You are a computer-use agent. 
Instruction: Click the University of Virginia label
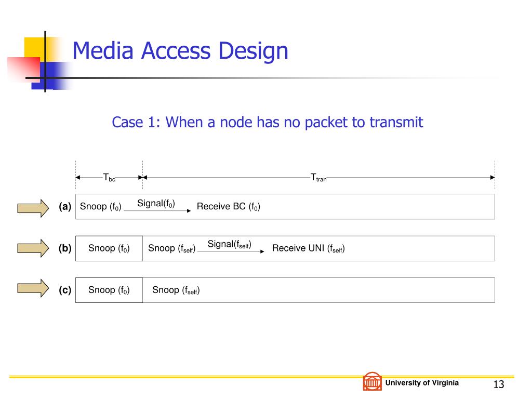tap(422, 383)
